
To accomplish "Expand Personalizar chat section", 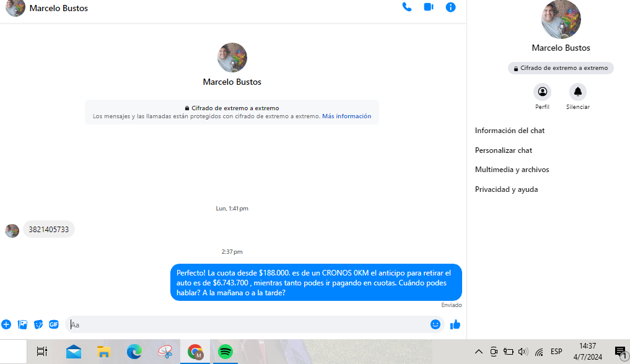I will (504, 150).
